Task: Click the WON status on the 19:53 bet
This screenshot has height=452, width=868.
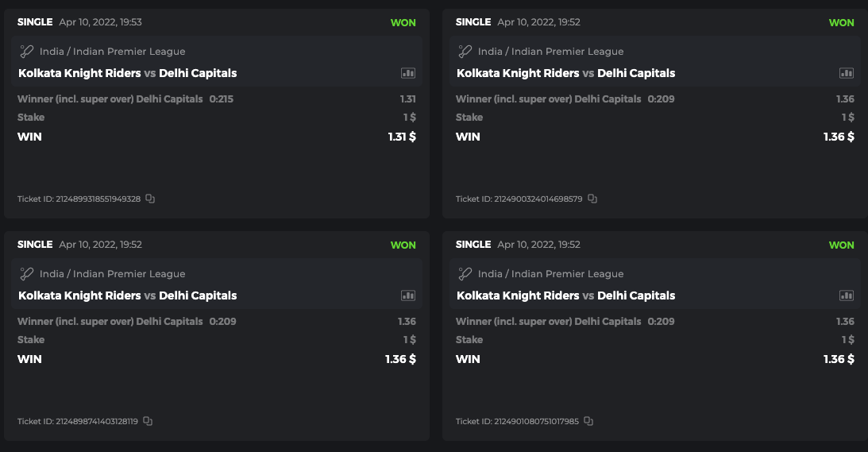Action: coord(403,22)
